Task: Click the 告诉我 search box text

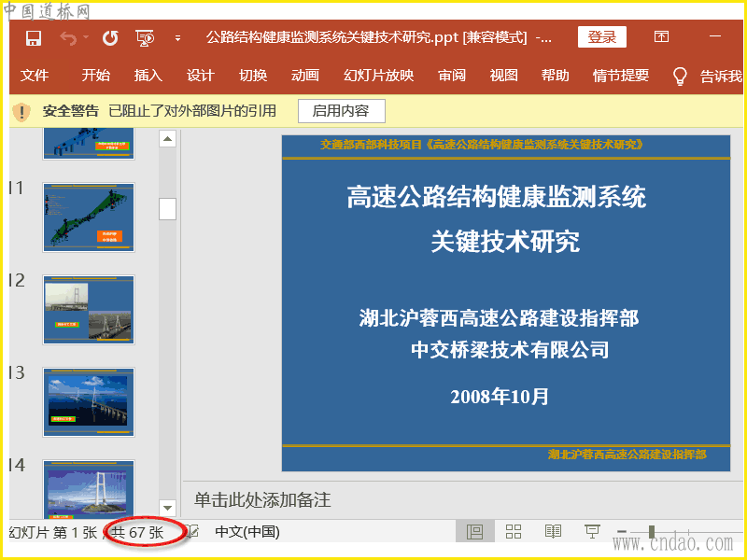Action: pos(721,77)
